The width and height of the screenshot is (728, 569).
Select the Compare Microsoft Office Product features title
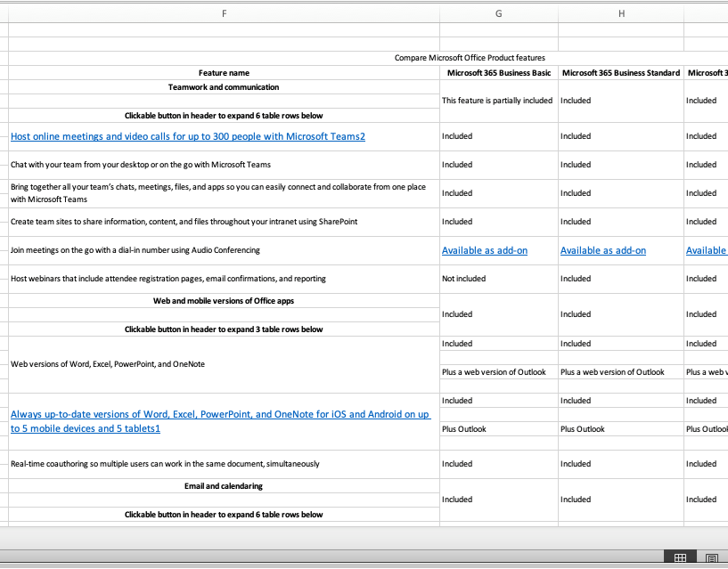pyautogui.click(x=470, y=58)
